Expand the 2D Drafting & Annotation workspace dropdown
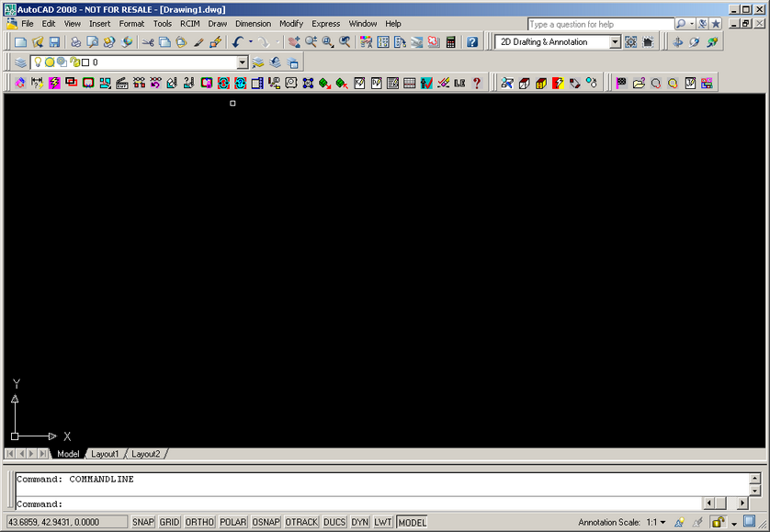Screen dimensions: 770x532 (615, 42)
